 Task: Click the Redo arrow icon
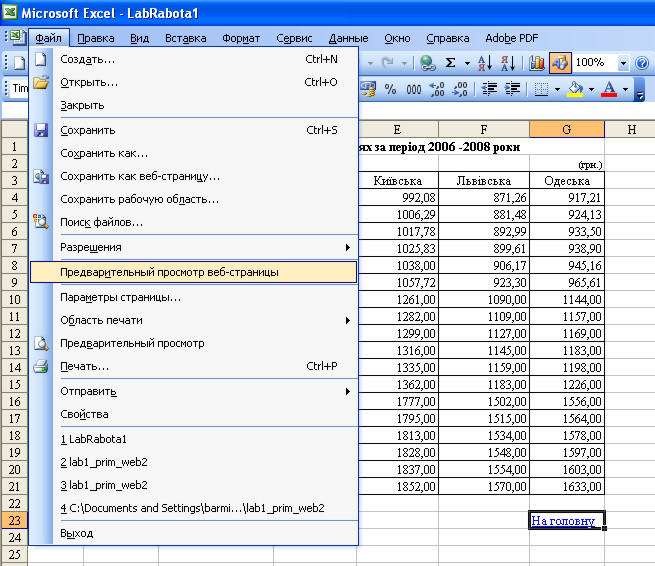(388, 63)
